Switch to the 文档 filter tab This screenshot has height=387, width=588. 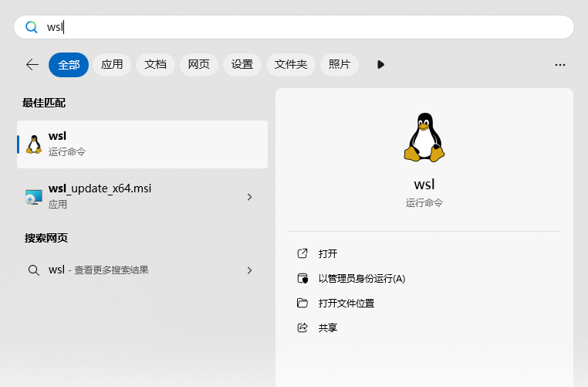155,65
